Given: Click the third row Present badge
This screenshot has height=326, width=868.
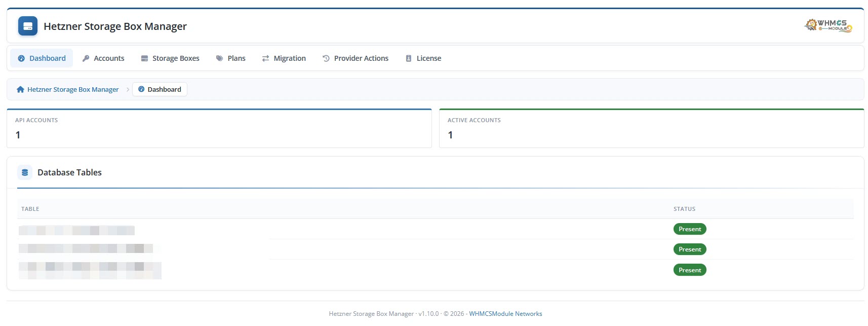Looking at the screenshot, I should (690, 270).
